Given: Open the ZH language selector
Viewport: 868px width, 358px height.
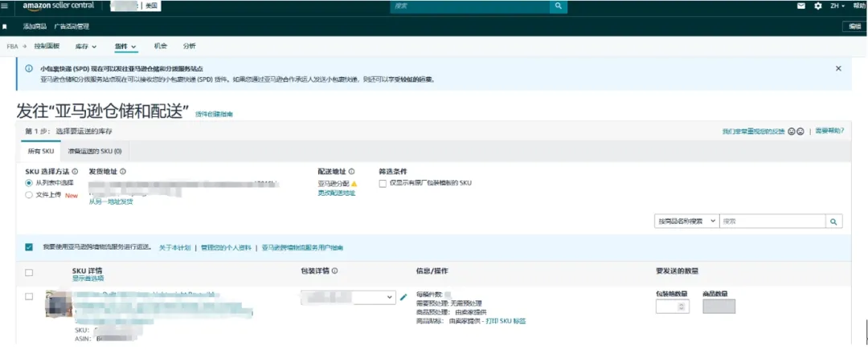Looking at the screenshot, I should (837, 6).
